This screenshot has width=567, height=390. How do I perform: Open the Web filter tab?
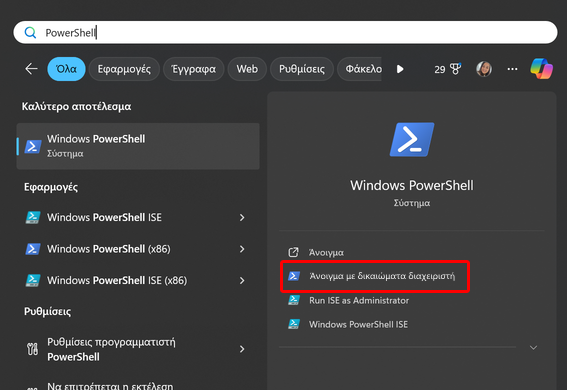[x=247, y=69]
